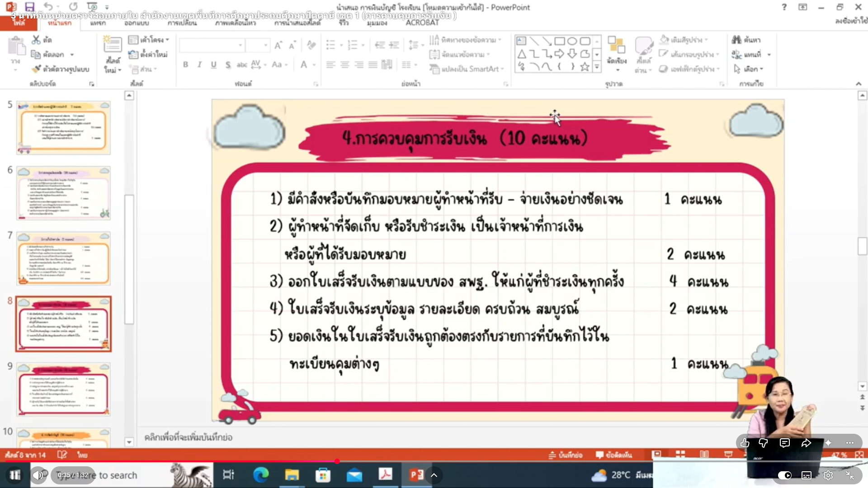Open the Layout dropdown in slides group
Screen dimensions: 868x488
click(x=148, y=40)
